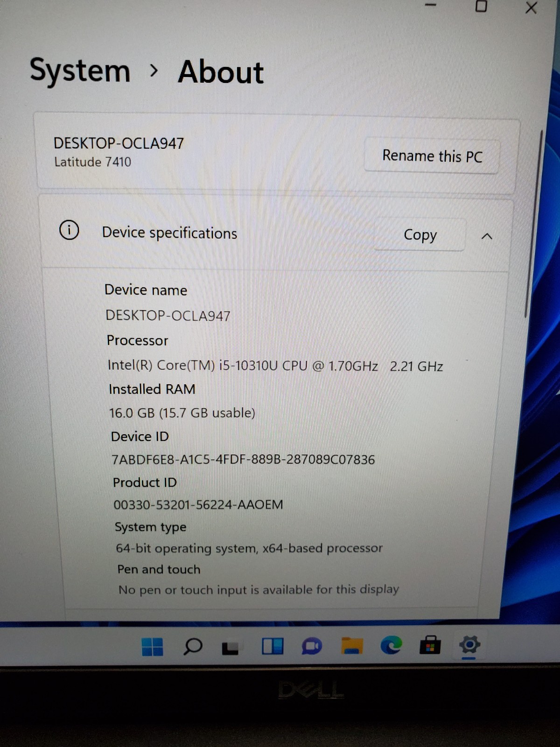Screen dimensions: 560x747
Task: Select Settings gear icon on taskbar
Action: click(469, 645)
